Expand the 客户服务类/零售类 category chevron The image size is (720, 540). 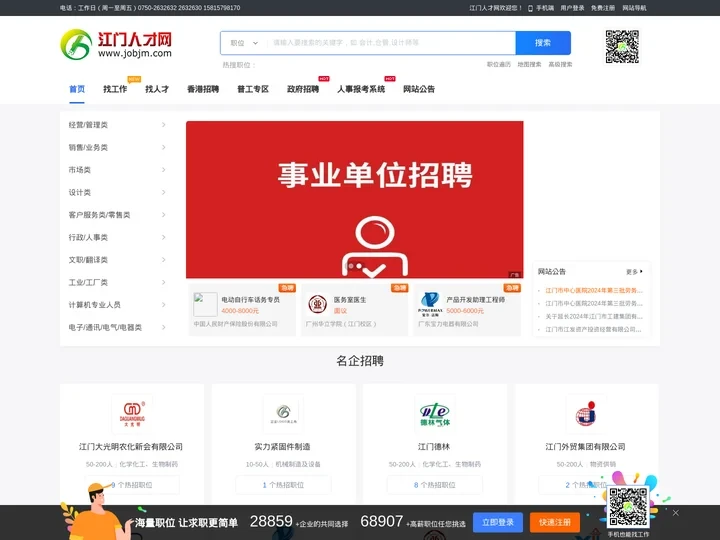coord(163,215)
